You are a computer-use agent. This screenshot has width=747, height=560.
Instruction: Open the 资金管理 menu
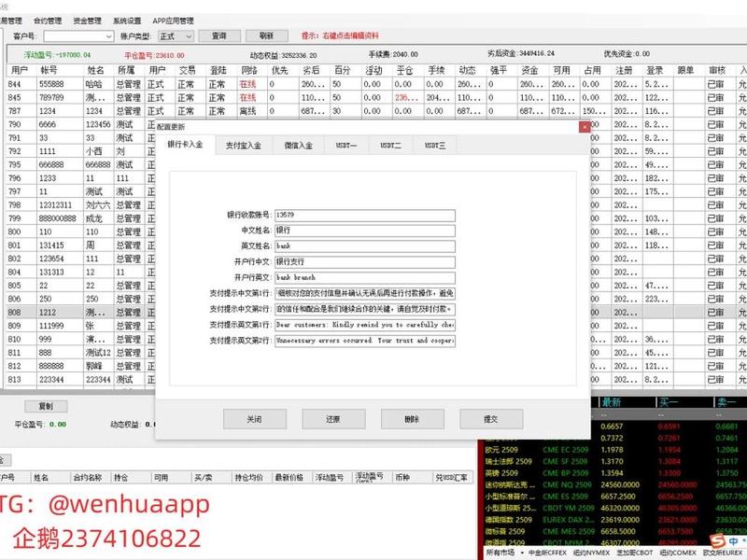(87, 21)
